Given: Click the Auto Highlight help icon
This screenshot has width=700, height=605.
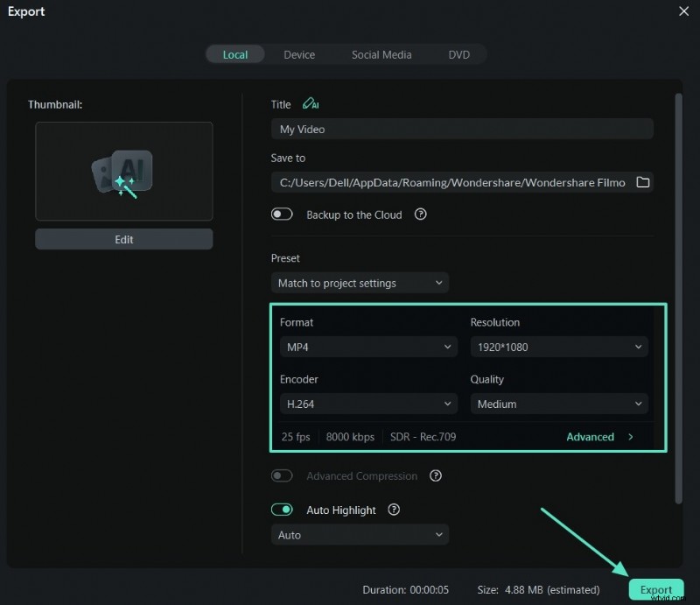Looking at the screenshot, I should point(394,510).
